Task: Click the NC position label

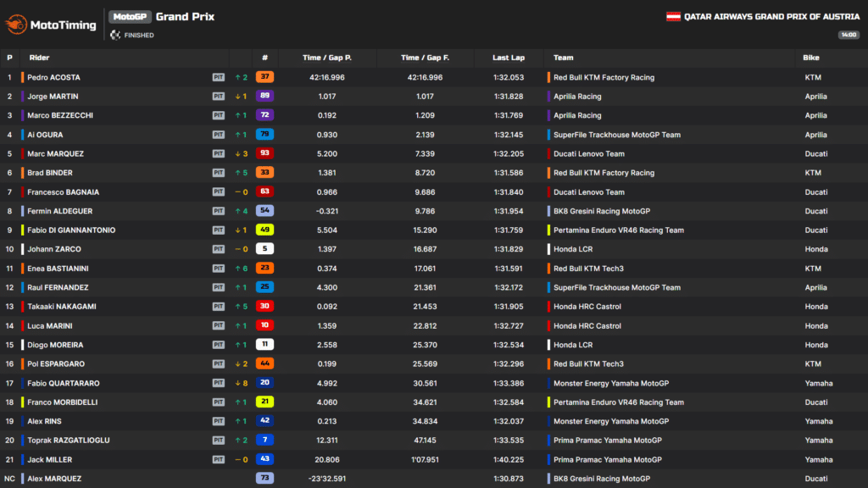Action: pos(9,479)
